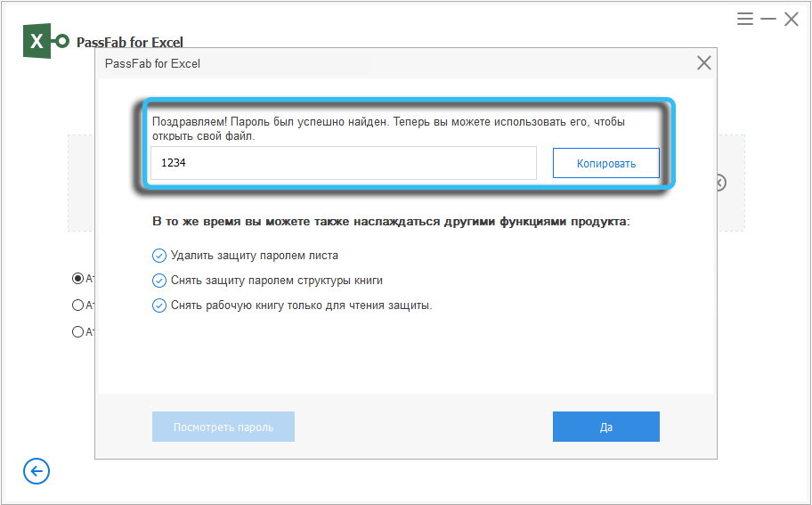Click the password field showing 1234
Screen dimensions: 812x505
[343, 164]
